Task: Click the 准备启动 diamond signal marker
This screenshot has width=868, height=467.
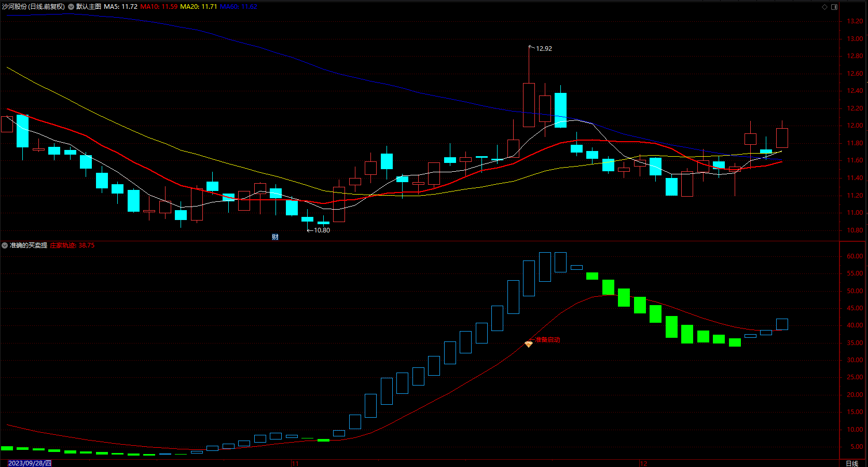Action: (x=529, y=344)
